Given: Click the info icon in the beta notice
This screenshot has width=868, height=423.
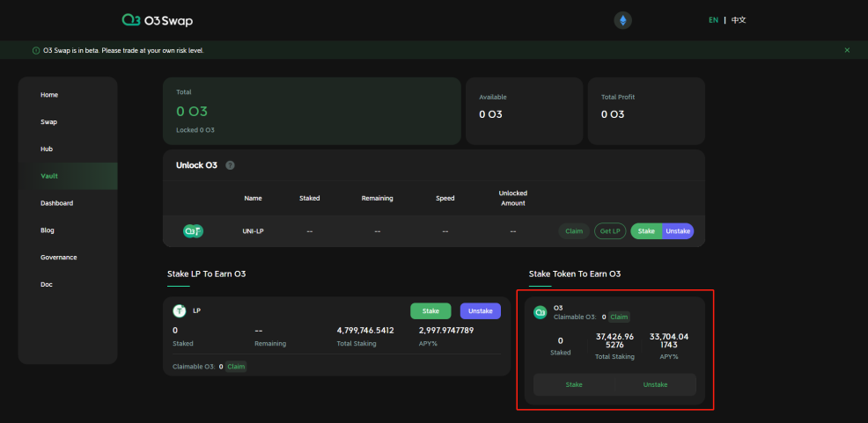Looking at the screenshot, I should 36,50.
